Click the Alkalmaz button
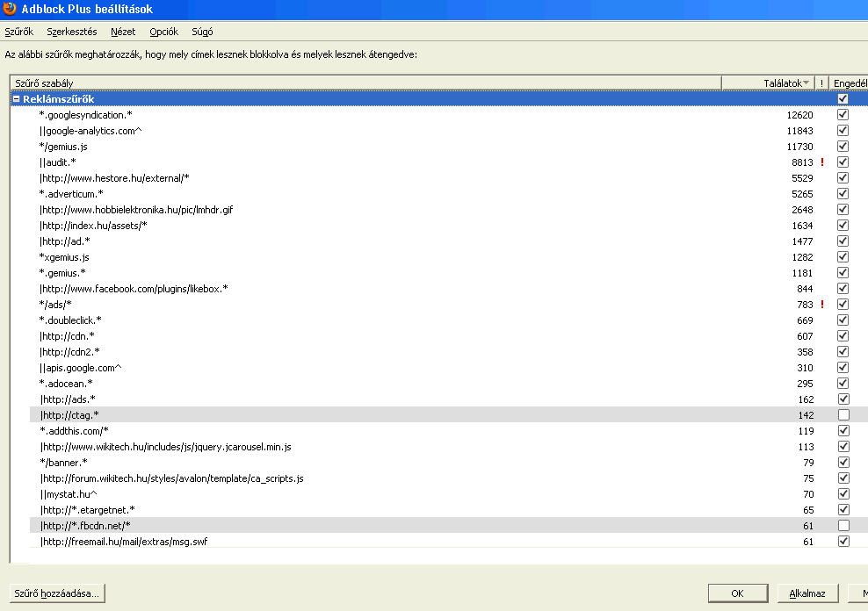This screenshot has width=868, height=611. 807,593
